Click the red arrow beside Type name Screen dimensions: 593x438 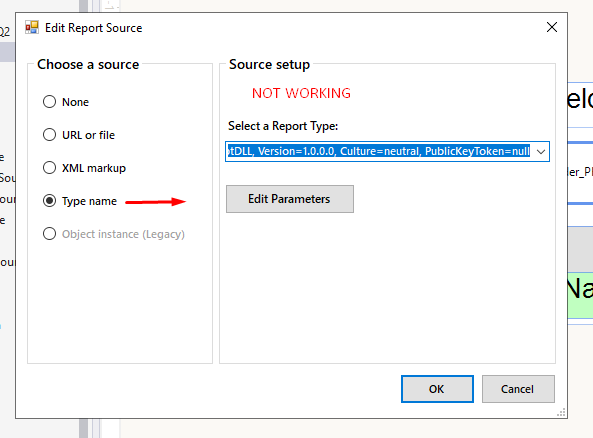(x=155, y=202)
